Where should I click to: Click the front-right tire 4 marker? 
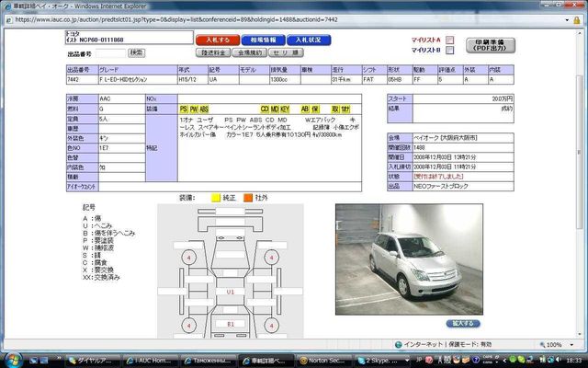(272, 258)
